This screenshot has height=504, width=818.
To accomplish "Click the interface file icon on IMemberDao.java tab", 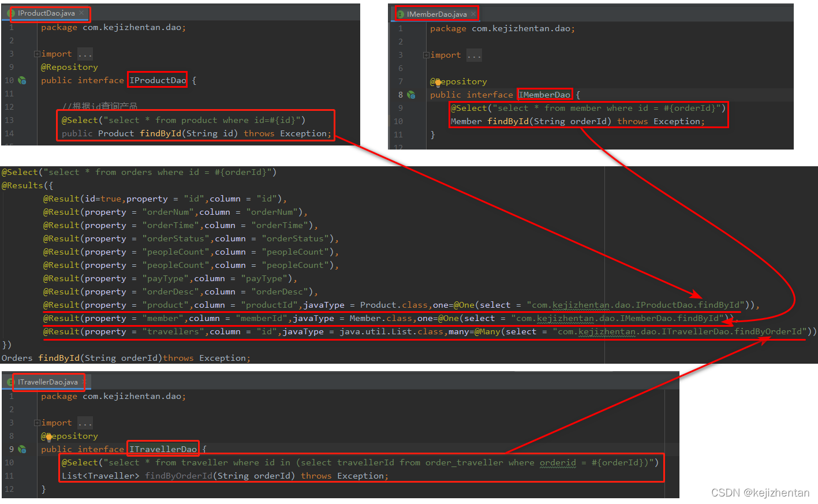I will [400, 14].
